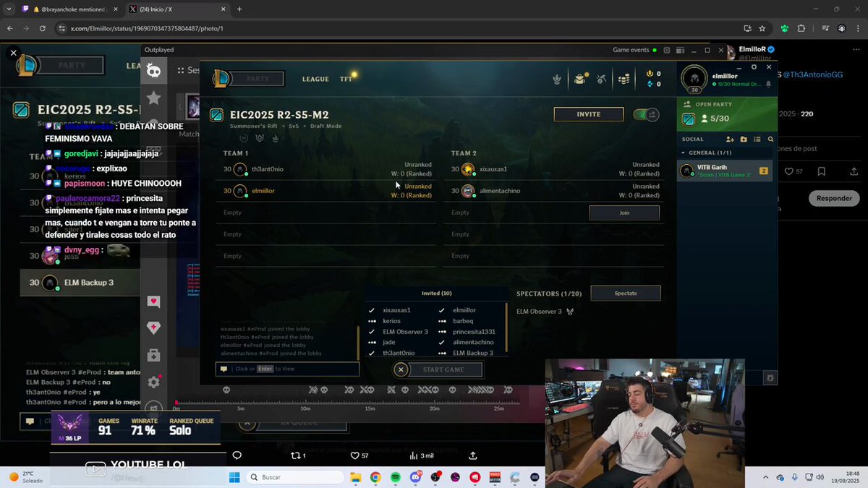Click the Add Friend icon in Social
Screen dimensions: 868x488
point(730,139)
